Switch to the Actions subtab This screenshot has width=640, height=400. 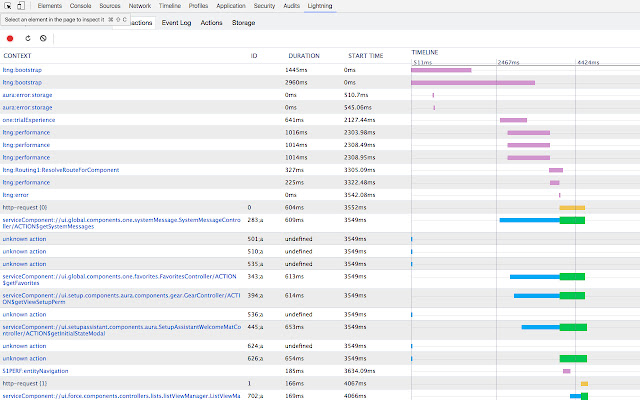pos(211,22)
